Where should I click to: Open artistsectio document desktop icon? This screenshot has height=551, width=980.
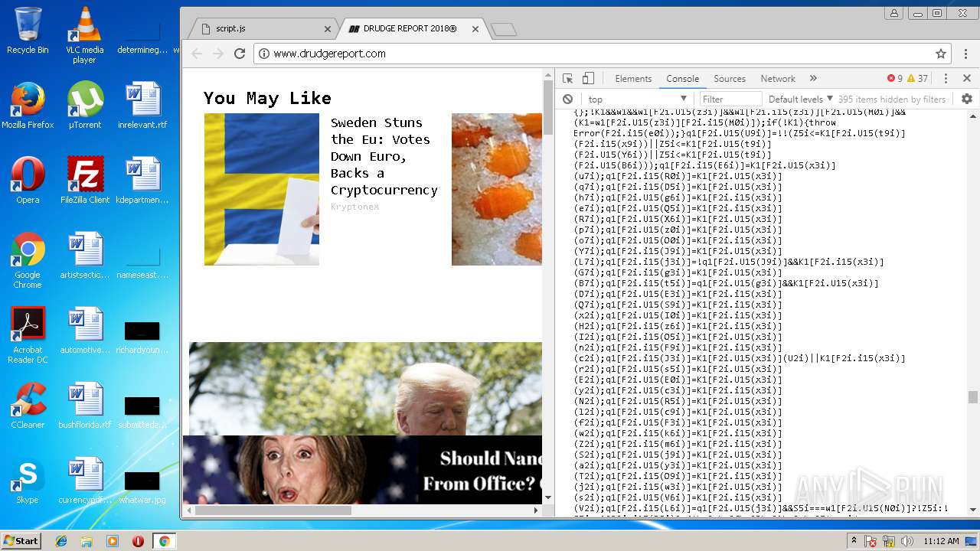(x=85, y=256)
